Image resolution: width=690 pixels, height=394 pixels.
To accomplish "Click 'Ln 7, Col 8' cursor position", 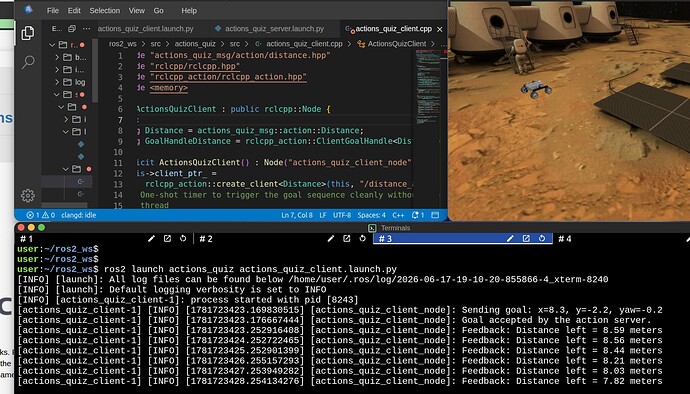I will [297, 215].
